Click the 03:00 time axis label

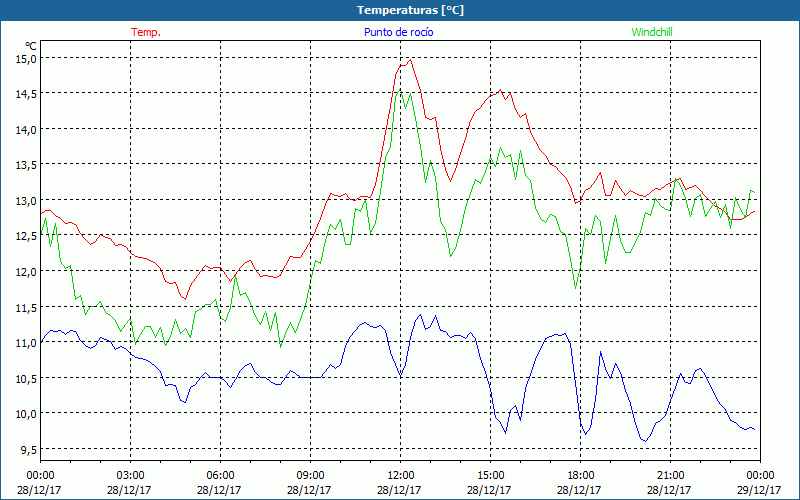(x=131, y=476)
